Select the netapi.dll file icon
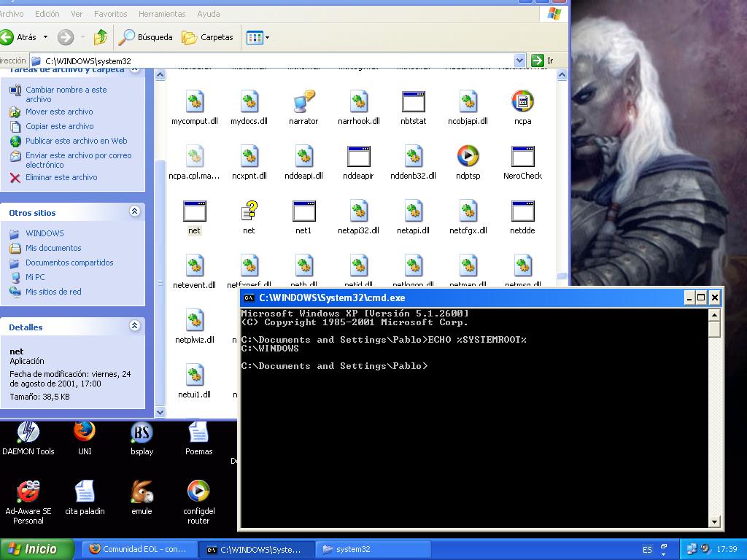Screen dimensions: 747x560 tap(413, 211)
